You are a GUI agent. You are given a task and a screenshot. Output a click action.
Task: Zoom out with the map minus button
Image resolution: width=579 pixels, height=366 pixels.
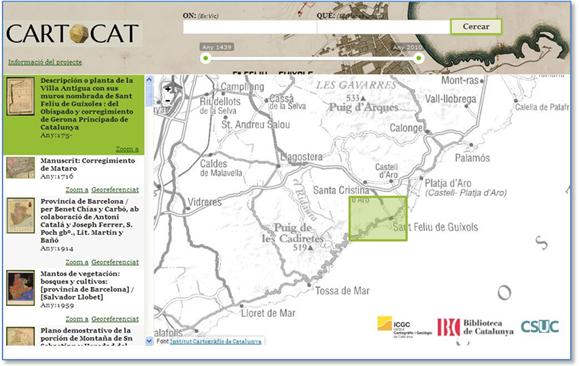pos(168,100)
